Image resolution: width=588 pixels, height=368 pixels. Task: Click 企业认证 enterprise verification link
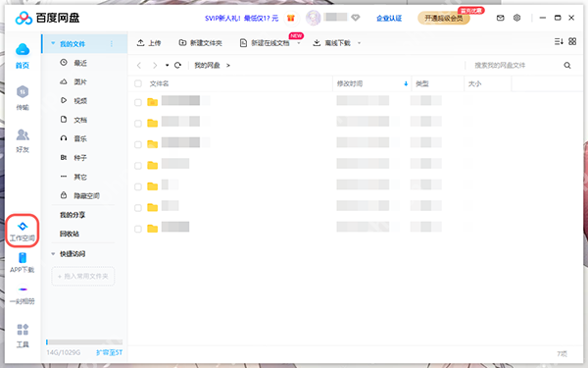coord(389,18)
